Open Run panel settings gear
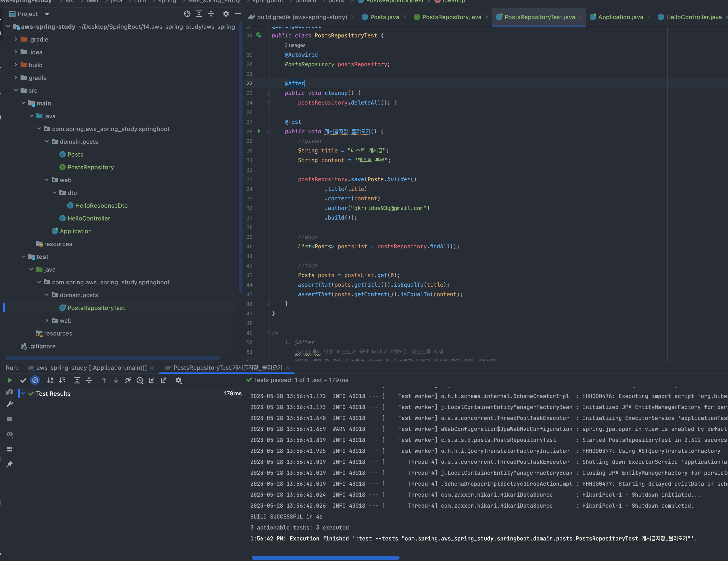The width and height of the screenshot is (728, 561). 179,380
